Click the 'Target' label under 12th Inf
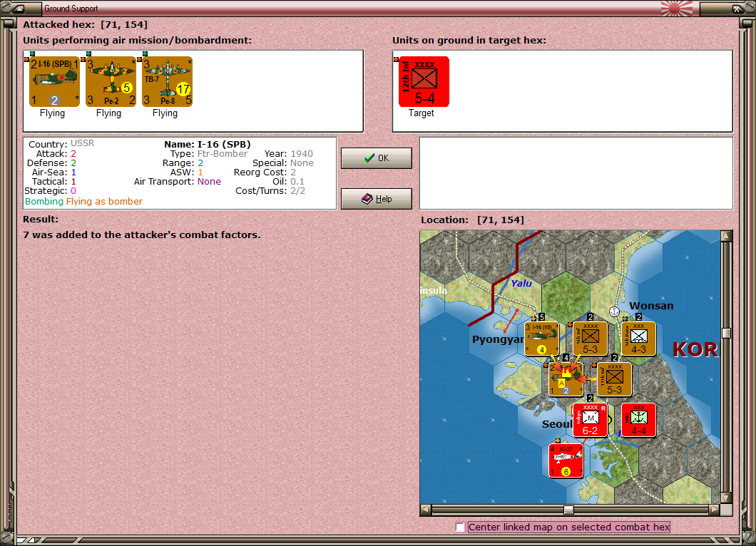Screen dimensions: 756x546 coord(422,113)
